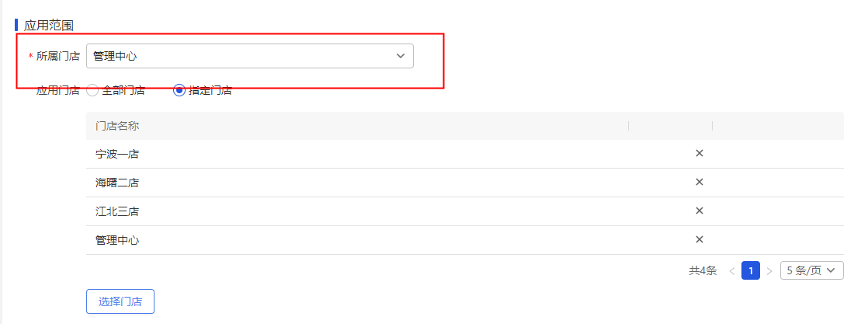Expand the 5 条/页 page size selector

pyautogui.click(x=811, y=270)
